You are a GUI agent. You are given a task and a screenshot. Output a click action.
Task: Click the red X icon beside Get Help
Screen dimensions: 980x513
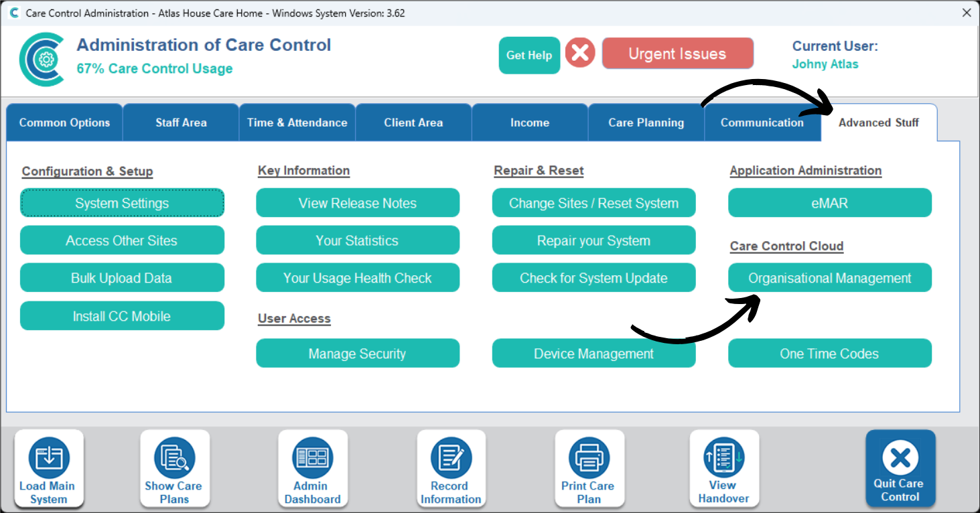tap(580, 53)
